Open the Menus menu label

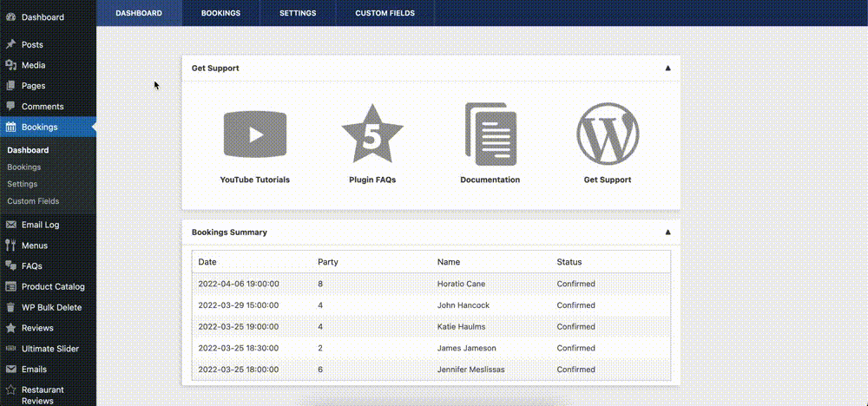click(35, 245)
